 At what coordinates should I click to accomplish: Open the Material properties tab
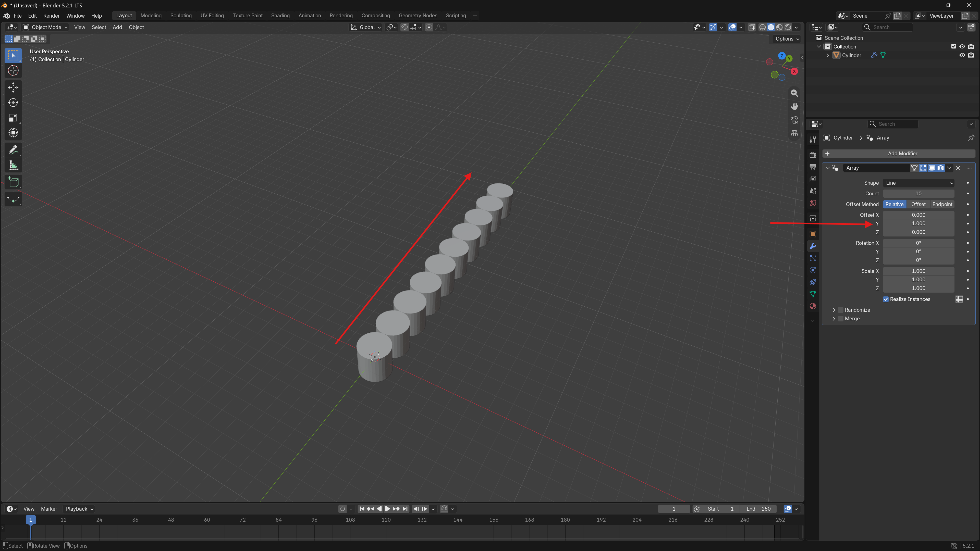(813, 306)
